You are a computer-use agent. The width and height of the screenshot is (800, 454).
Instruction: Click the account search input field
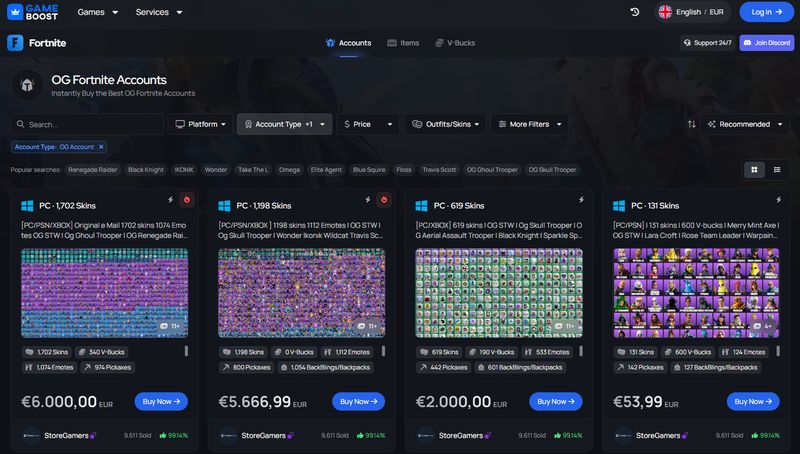(x=87, y=124)
